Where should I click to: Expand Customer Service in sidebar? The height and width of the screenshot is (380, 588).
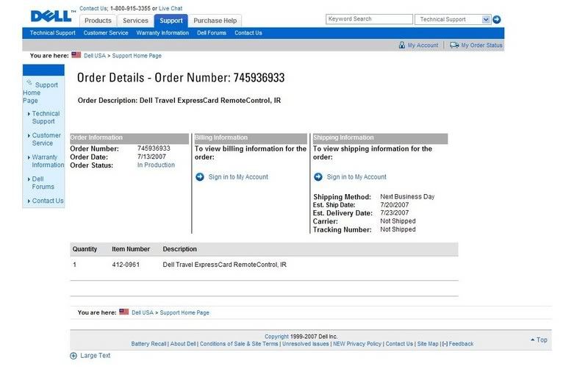(x=29, y=135)
